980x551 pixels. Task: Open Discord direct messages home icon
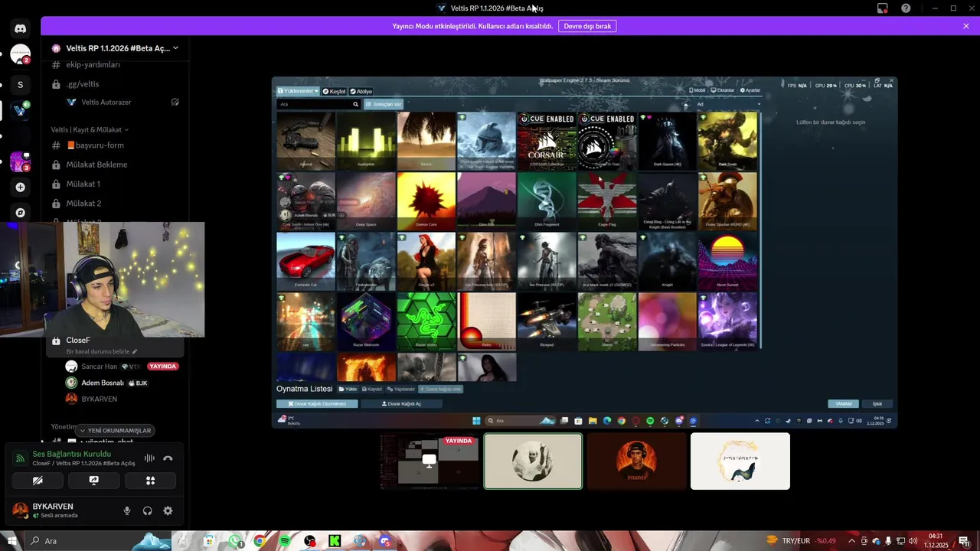click(x=20, y=28)
